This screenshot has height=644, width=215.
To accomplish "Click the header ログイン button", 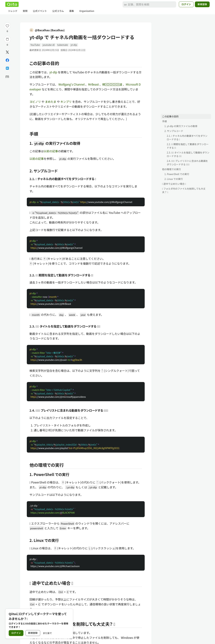I will pyautogui.click(x=186, y=4).
